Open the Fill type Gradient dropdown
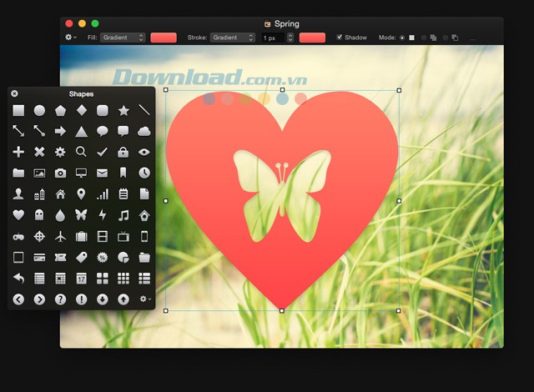The image size is (534, 392). pyautogui.click(x=123, y=38)
